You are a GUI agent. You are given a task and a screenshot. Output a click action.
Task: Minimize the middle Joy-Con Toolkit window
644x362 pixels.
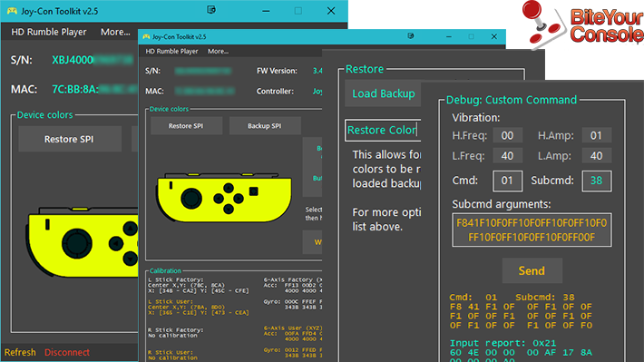tap(449, 36)
